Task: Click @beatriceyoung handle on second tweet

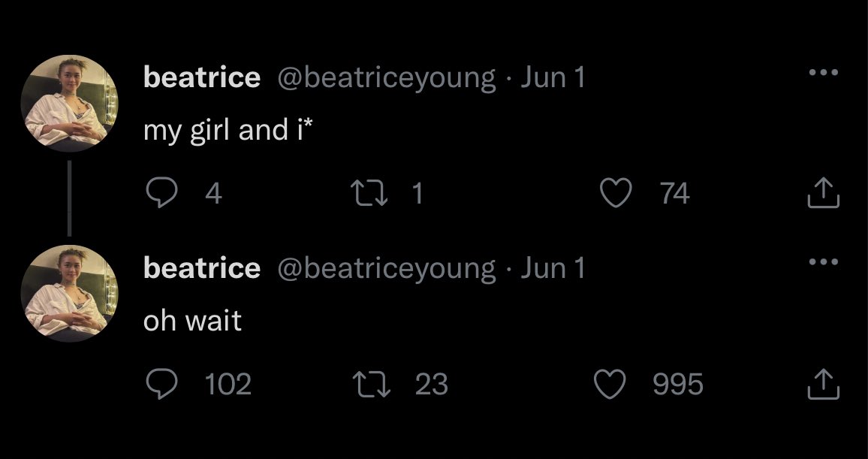Action: [387, 267]
